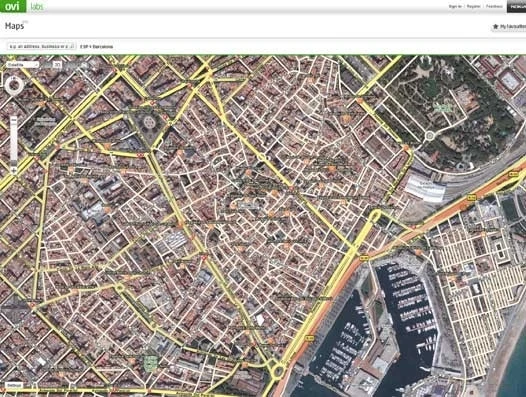Open the Feedback link

point(494,6)
